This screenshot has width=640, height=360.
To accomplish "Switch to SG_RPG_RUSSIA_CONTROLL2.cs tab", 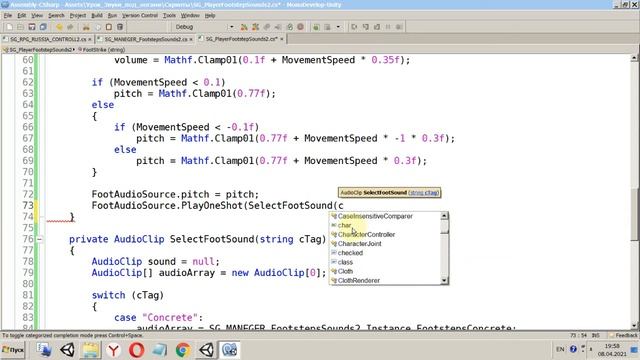I will pos(48,39).
